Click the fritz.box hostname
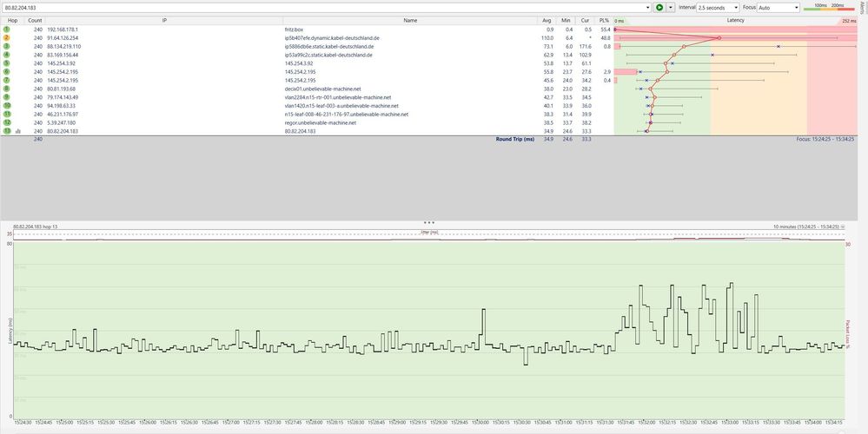Image resolution: width=868 pixels, height=434 pixels. click(x=294, y=30)
